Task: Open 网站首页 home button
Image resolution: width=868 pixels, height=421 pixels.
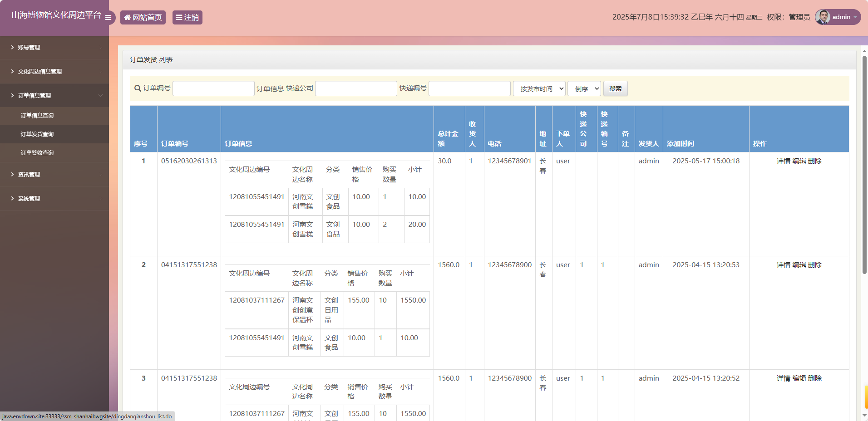Action: (143, 17)
